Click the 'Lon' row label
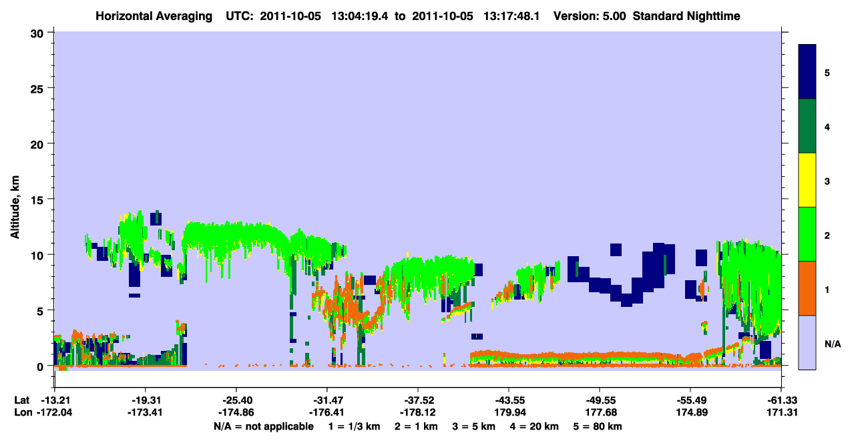This screenshot has width=868, height=445. [22, 413]
